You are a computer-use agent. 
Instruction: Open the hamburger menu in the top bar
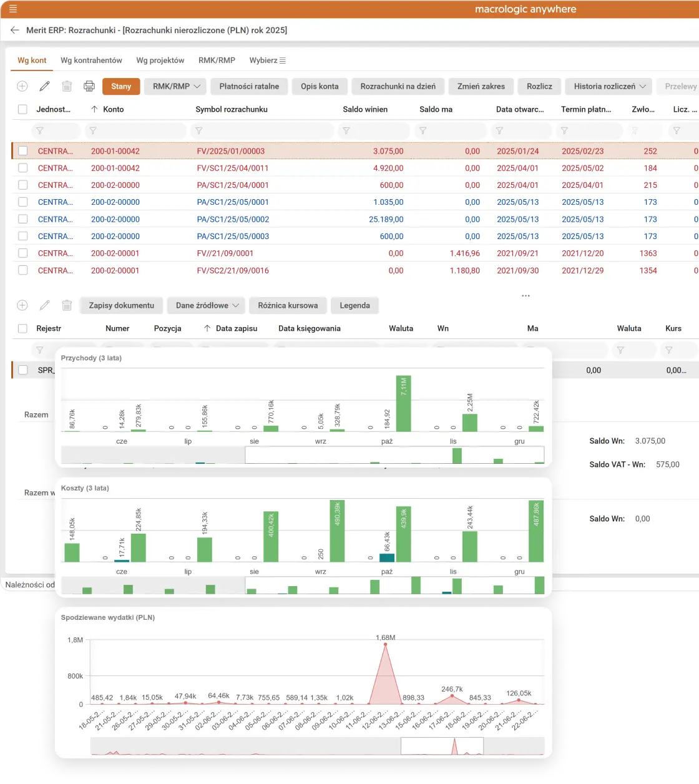click(13, 9)
